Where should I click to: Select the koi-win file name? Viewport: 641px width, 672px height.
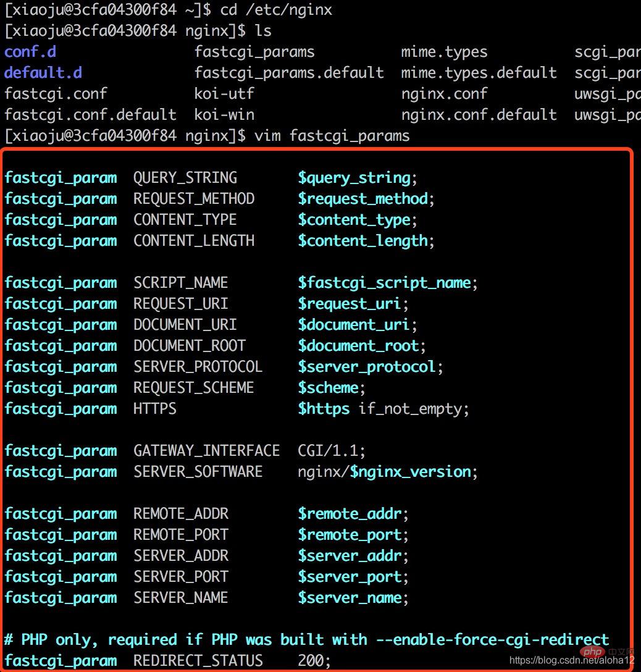click(x=224, y=115)
